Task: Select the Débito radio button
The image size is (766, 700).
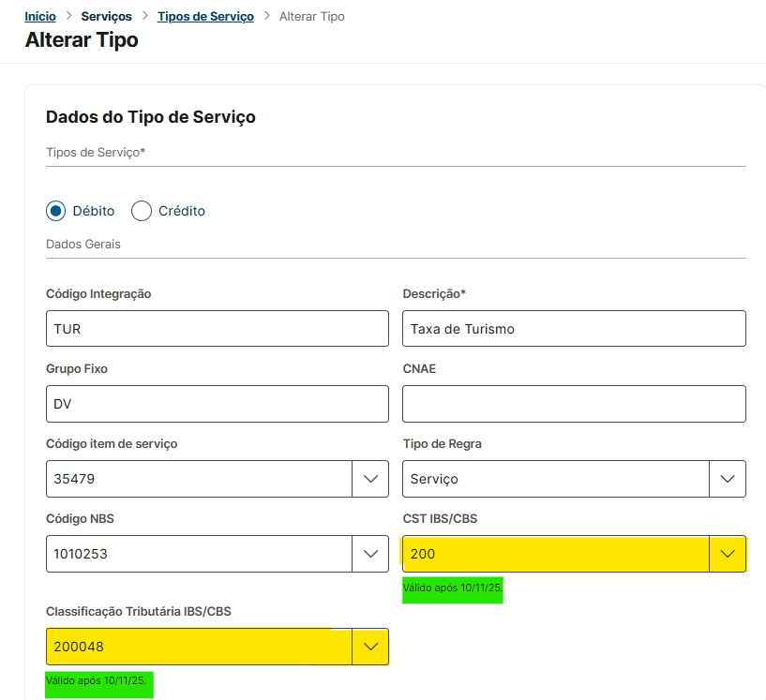Action: point(56,211)
